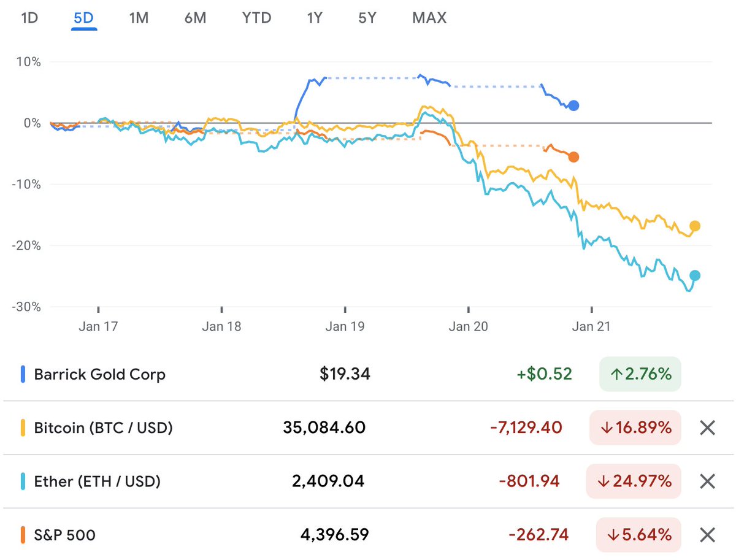Click the 2,409.04 Ether price

pyautogui.click(x=329, y=481)
